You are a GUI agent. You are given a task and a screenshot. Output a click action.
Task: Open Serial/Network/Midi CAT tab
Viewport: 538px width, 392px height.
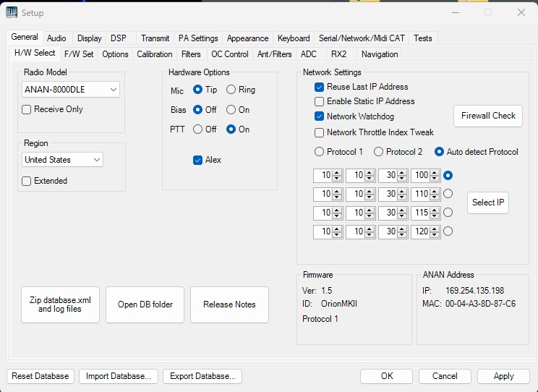coord(362,38)
